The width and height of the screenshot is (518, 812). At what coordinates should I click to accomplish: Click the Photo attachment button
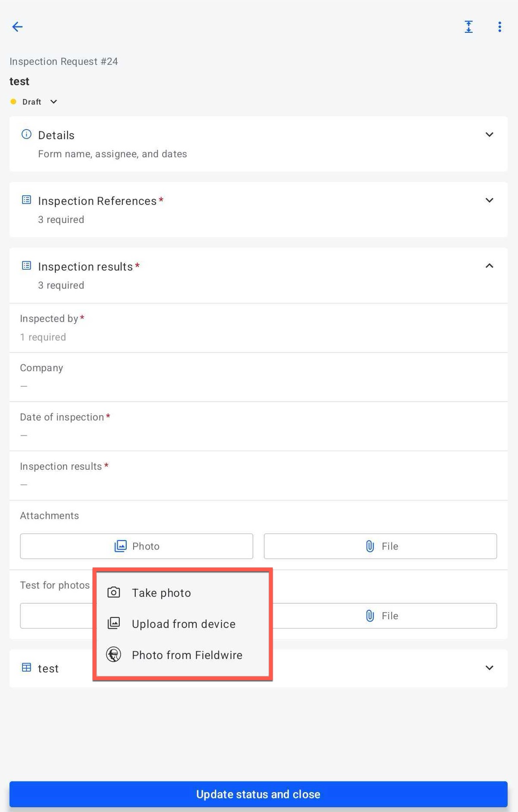point(136,546)
